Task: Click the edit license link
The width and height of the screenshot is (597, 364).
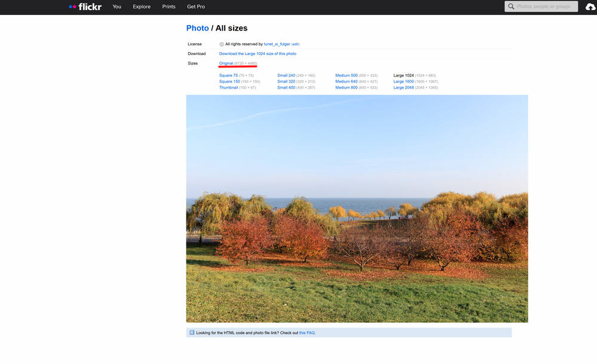Action: pyautogui.click(x=295, y=44)
